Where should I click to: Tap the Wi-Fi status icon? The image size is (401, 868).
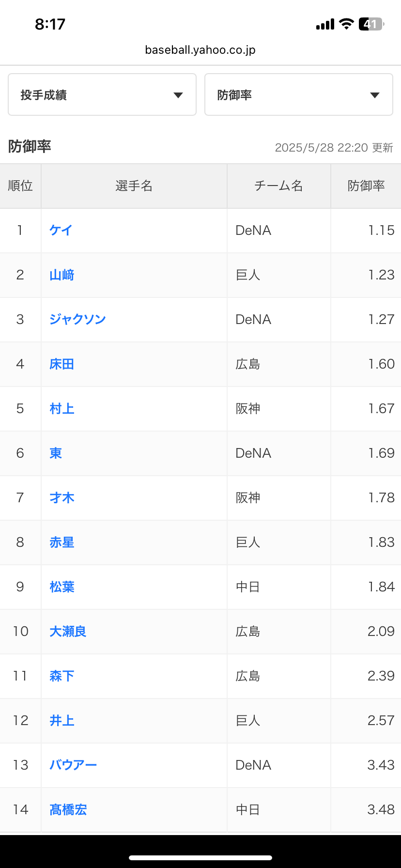346,24
